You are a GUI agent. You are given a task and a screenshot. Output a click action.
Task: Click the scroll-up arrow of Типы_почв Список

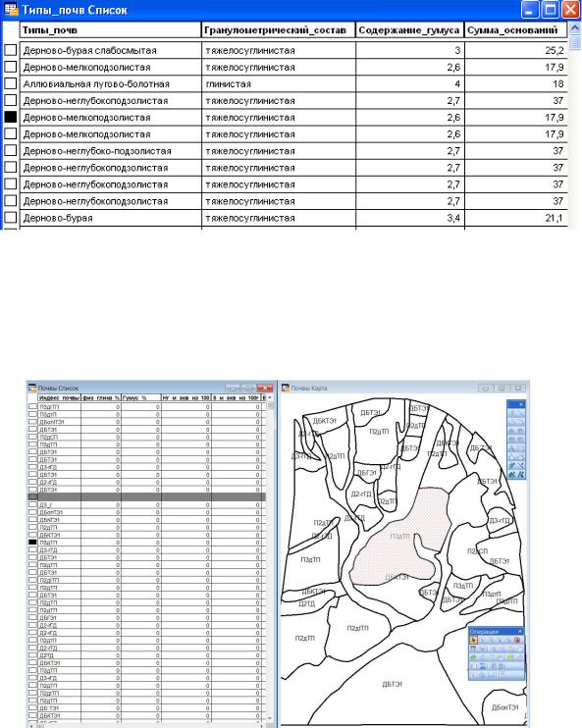click(x=574, y=27)
